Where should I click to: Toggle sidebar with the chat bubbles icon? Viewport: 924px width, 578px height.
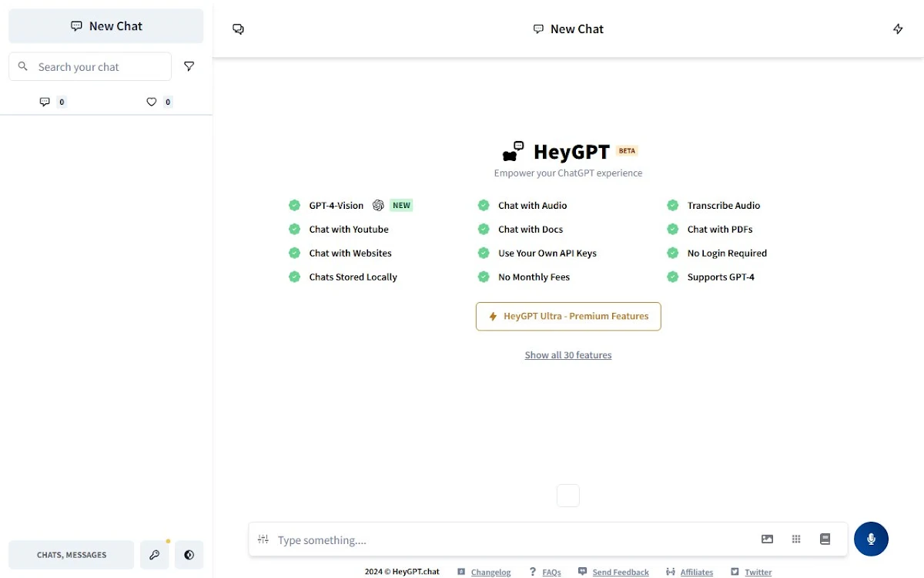(239, 29)
